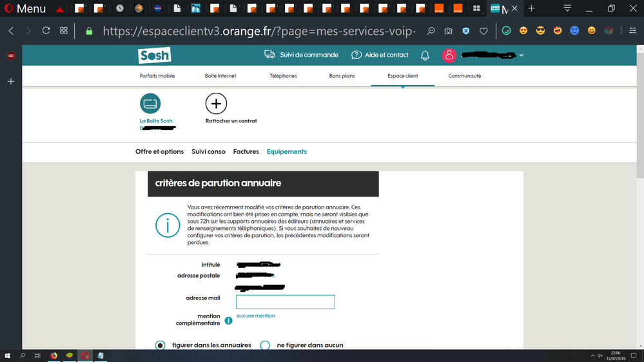This screenshot has width=644, height=362.
Task: Click the cube extension icon
Action: (609, 30)
